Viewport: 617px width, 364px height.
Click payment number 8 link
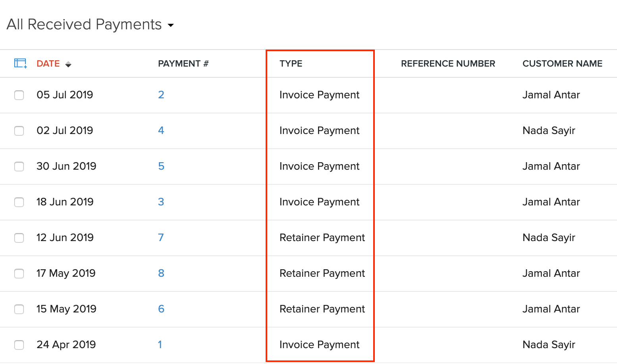[x=161, y=273]
